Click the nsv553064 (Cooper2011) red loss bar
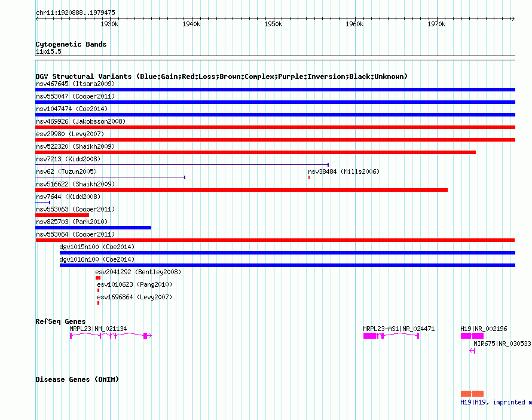Screen dimensions: 532x420 click(275, 240)
